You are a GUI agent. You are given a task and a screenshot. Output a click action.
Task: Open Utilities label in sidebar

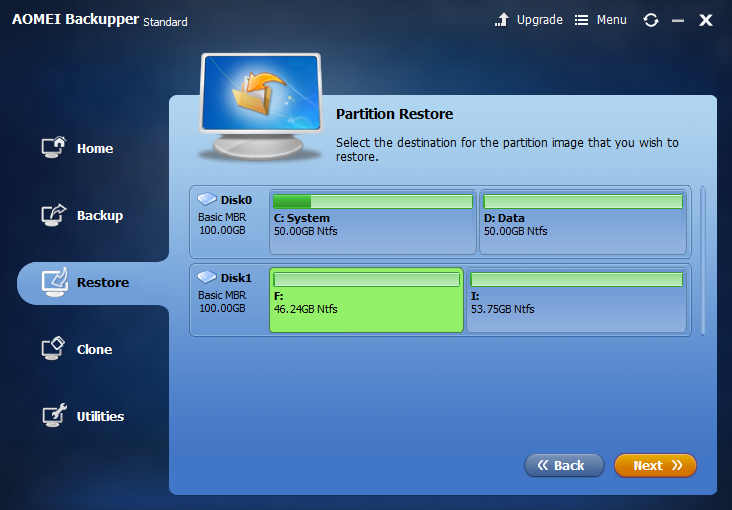coord(100,417)
